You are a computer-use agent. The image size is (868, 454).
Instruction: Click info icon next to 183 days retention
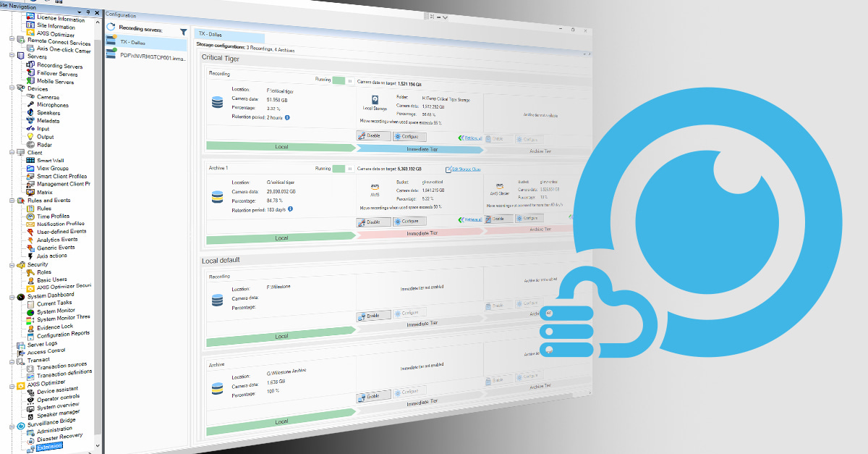(290, 209)
